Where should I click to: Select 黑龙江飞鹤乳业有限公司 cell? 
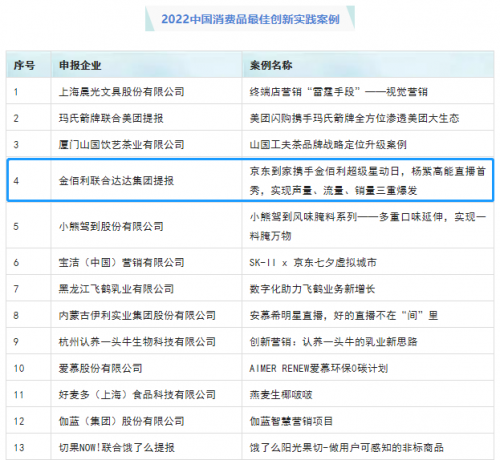tap(116, 289)
